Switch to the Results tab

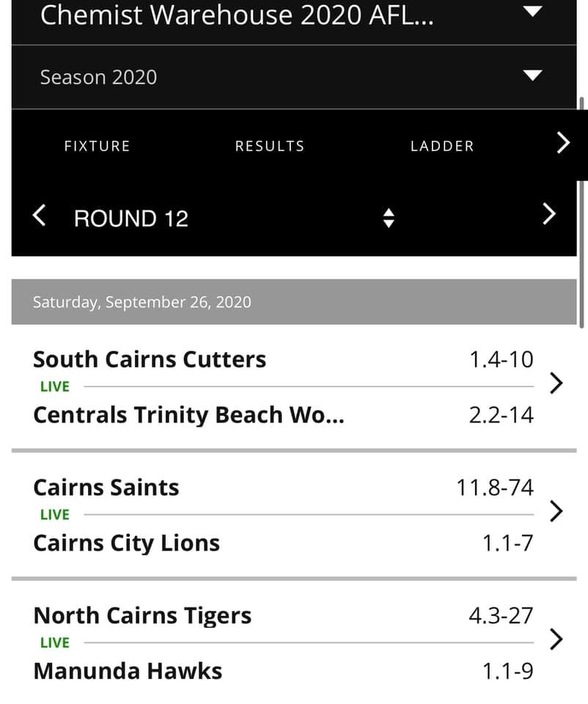(x=270, y=146)
